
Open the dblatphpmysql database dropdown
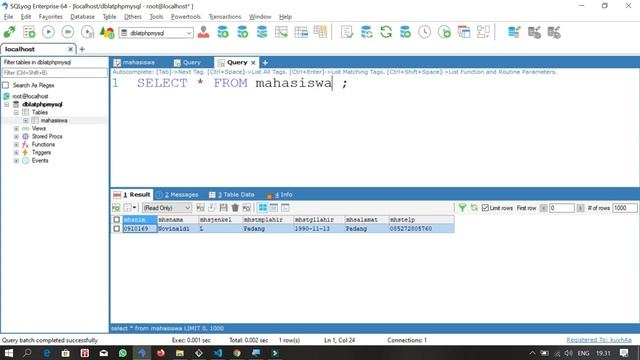coord(189,33)
